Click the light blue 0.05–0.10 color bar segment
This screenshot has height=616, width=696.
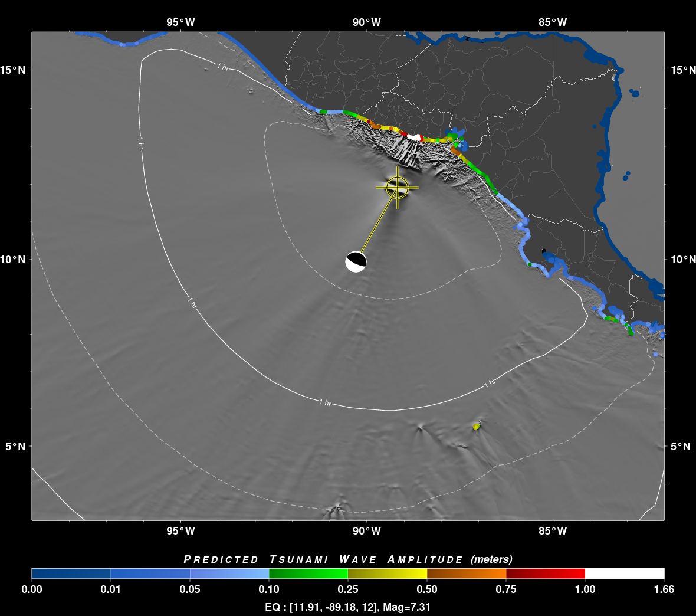229,574
